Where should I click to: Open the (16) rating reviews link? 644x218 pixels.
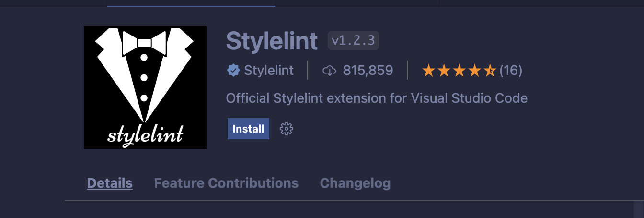coord(510,71)
